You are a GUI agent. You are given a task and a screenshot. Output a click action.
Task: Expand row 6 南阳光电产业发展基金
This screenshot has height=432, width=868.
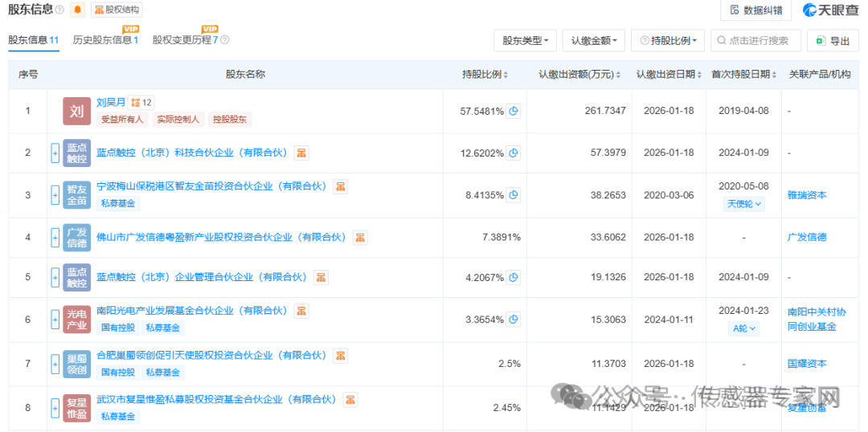click(x=55, y=319)
